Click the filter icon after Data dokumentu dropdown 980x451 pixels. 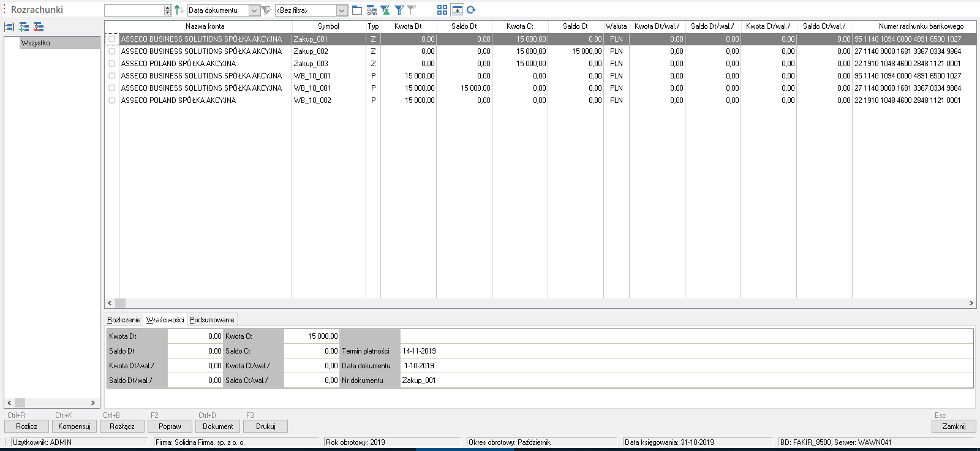[x=266, y=10]
